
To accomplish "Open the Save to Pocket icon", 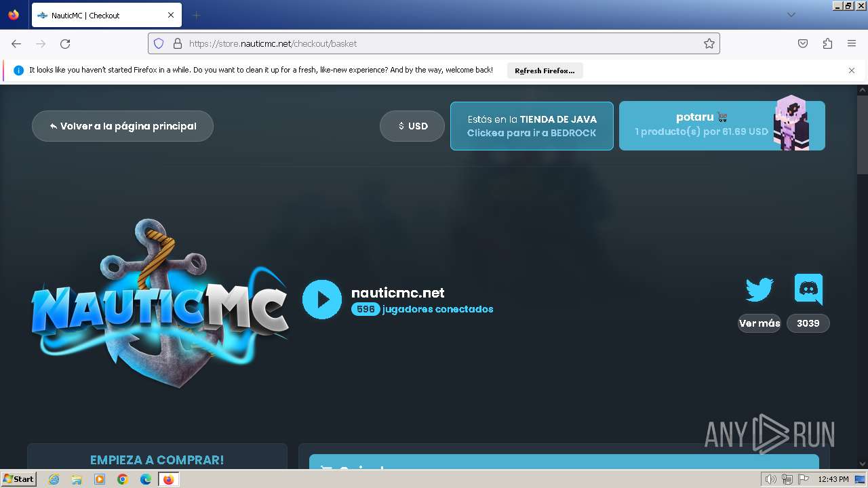I will [803, 43].
